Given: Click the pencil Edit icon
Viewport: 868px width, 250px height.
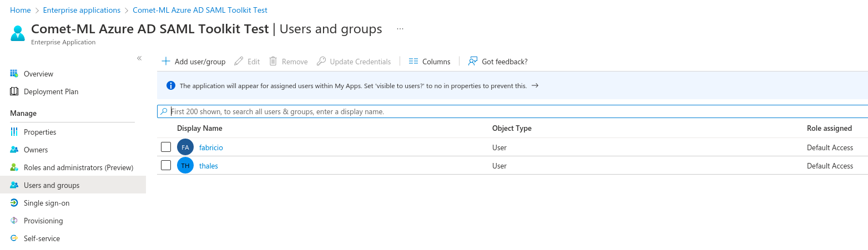Looking at the screenshot, I should (239, 61).
